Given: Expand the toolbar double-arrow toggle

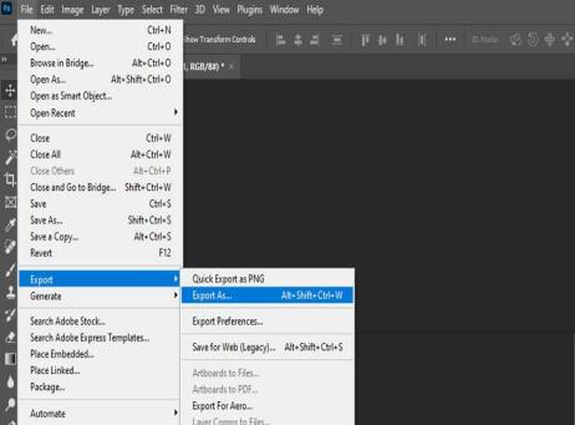Looking at the screenshot, I should (x=4, y=60).
